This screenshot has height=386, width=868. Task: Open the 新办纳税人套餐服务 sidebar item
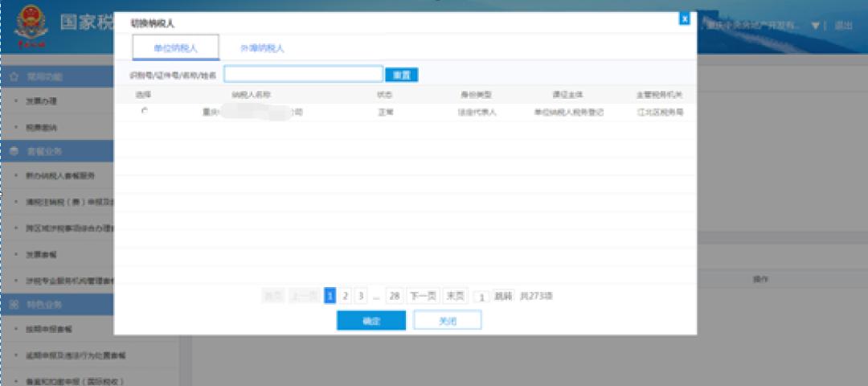point(59,176)
